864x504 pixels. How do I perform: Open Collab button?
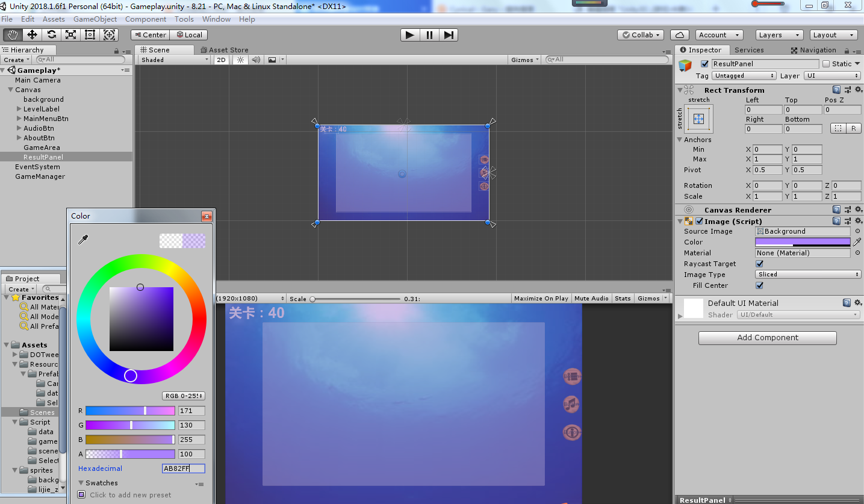click(x=641, y=35)
